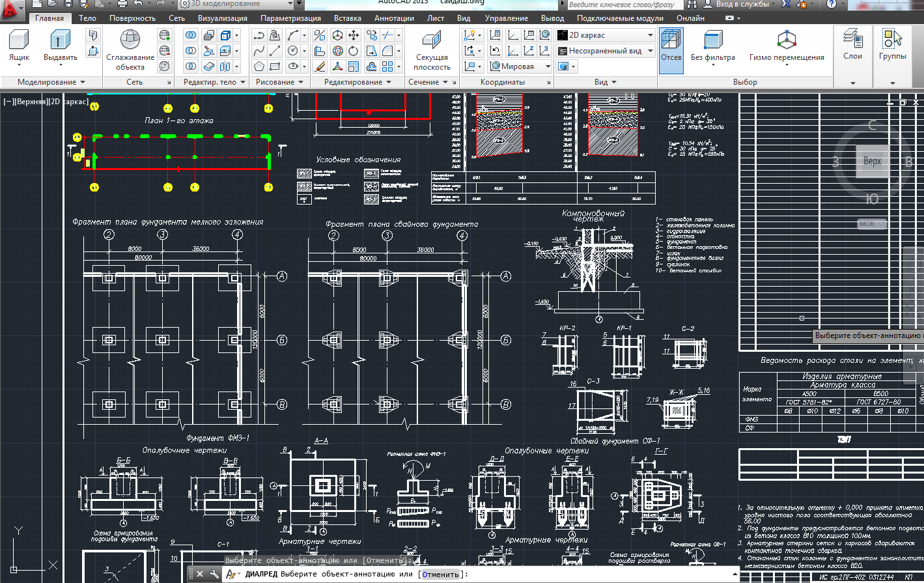Click the [2D каркас] viewport style label
This screenshot has height=583, width=924.
point(69,102)
